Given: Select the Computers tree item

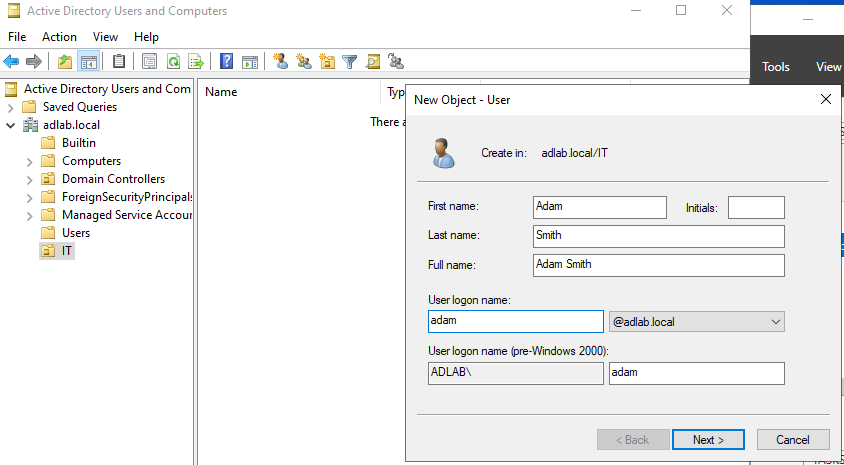Looking at the screenshot, I should coord(92,161).
